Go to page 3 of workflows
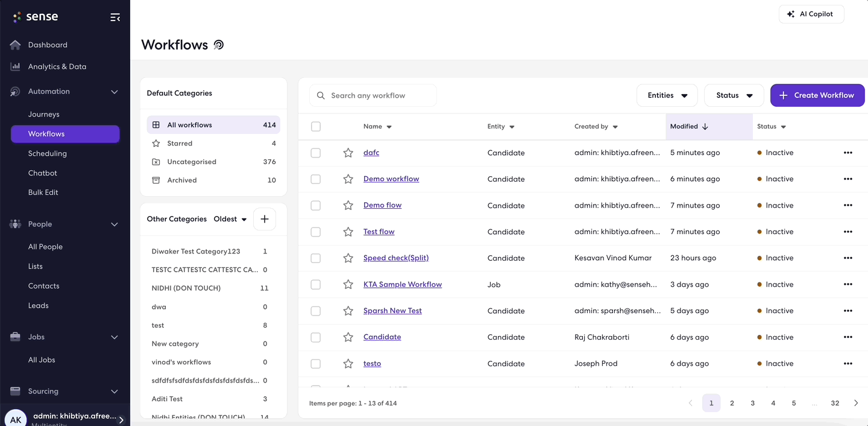This screenshot has height=426, width=868. 752,402
